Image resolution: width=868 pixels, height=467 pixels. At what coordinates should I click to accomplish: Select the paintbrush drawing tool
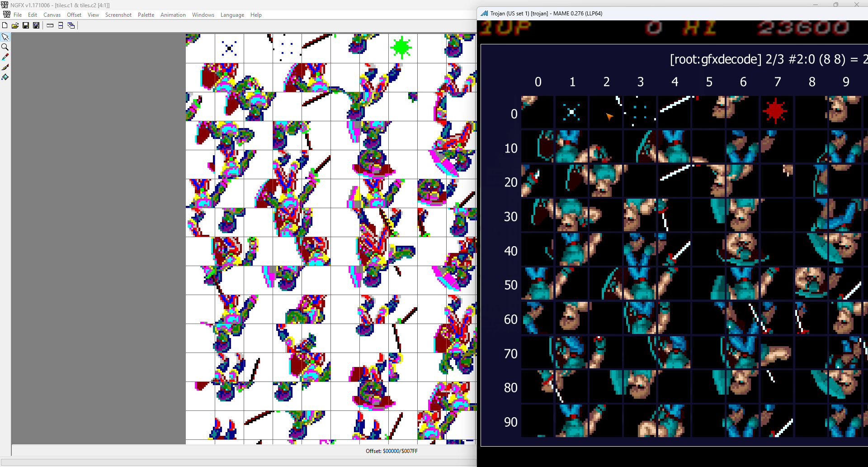pos(5,67)
